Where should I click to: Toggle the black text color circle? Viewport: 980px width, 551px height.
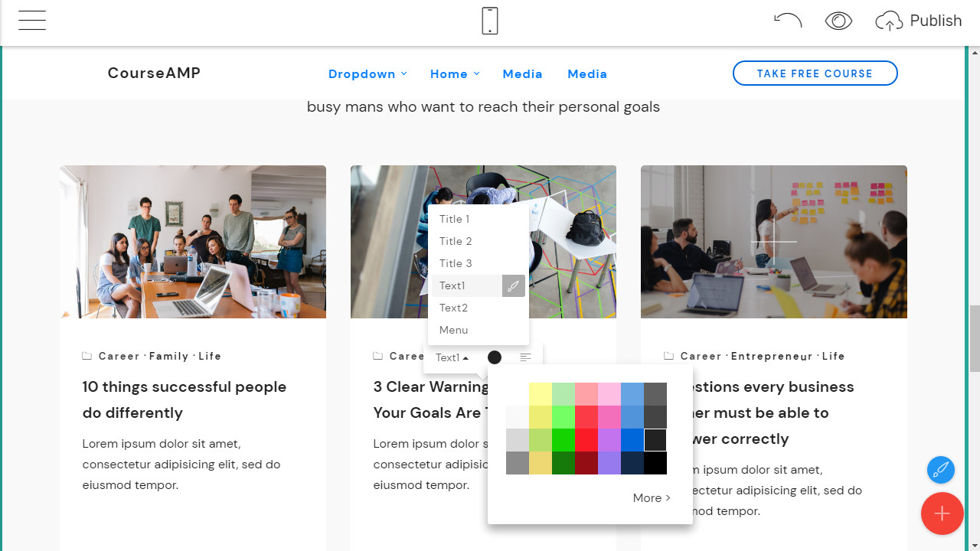[495, 357]
